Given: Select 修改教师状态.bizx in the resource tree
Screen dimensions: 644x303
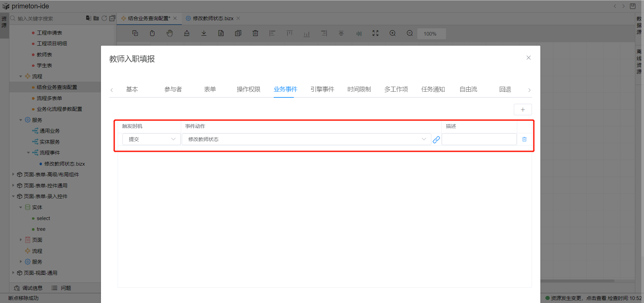Looking at the screenshot, I should point(64,164).
